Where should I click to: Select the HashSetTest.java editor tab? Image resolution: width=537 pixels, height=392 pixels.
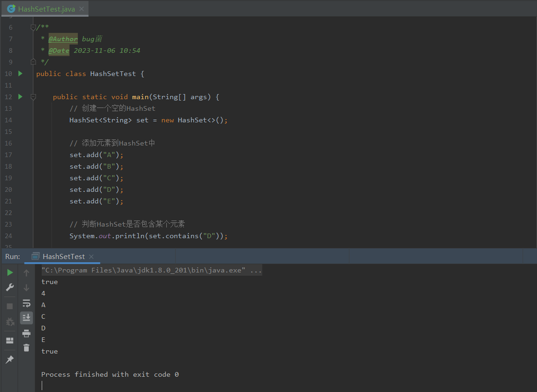tap(45, 9)
